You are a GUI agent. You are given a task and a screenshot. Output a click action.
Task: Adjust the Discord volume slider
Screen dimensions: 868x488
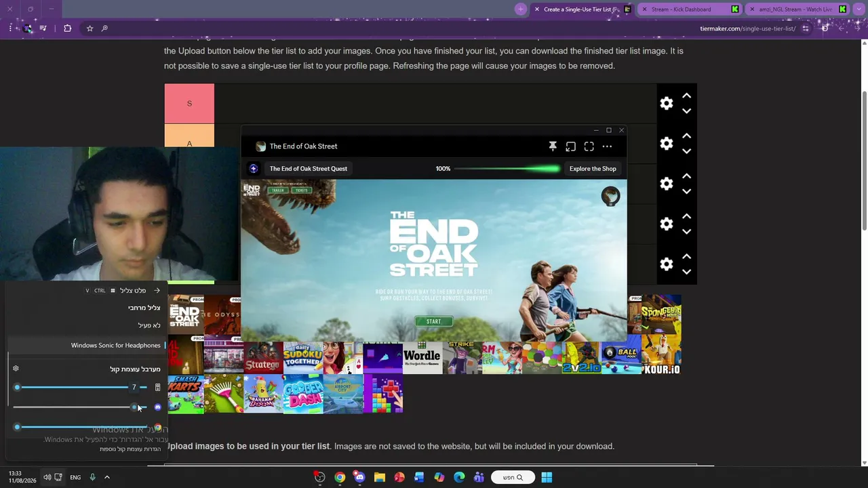80,407
